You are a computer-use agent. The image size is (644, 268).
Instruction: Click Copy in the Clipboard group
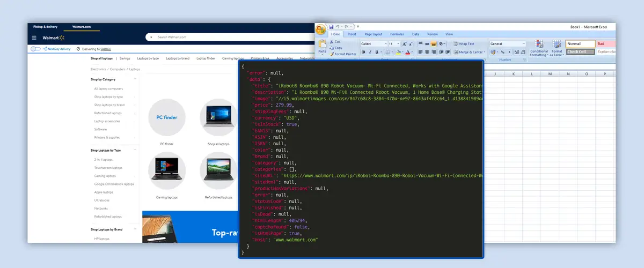point(336,48)
